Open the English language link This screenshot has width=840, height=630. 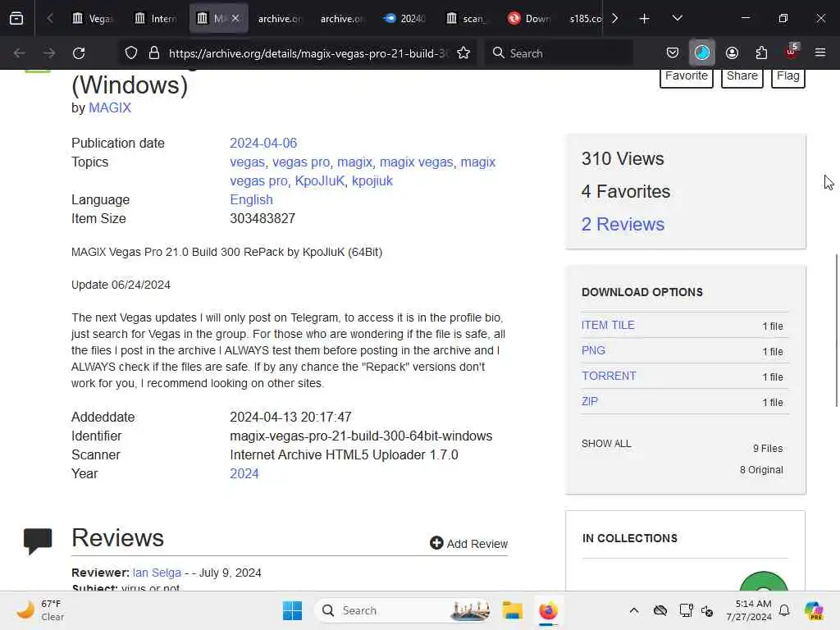251,199
